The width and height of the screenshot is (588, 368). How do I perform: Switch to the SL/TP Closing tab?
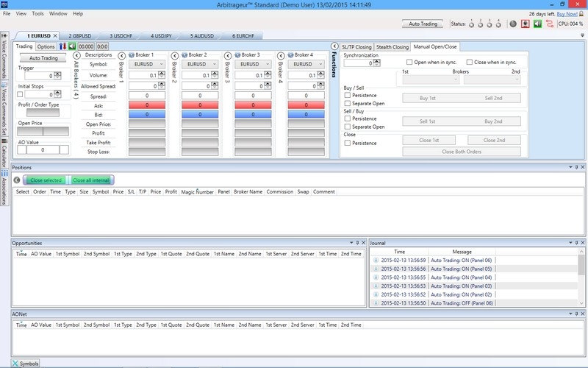tap(356, 47)
